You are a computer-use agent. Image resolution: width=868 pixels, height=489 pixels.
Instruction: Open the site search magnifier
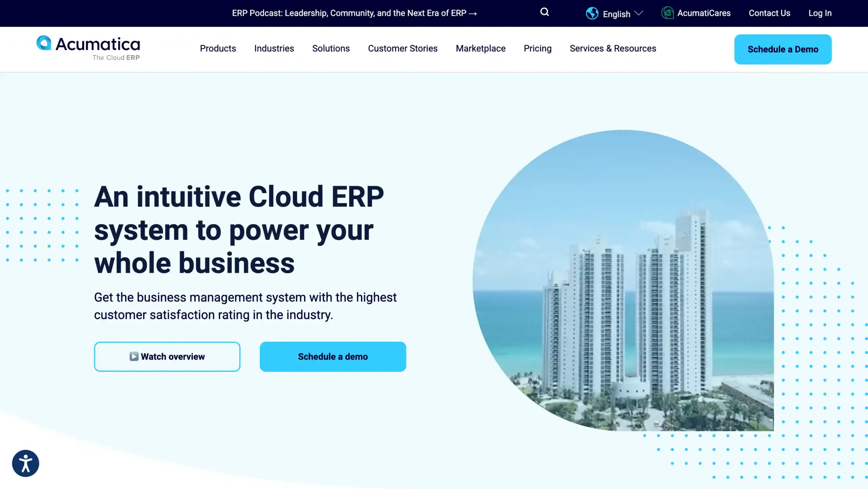point(545,12)
